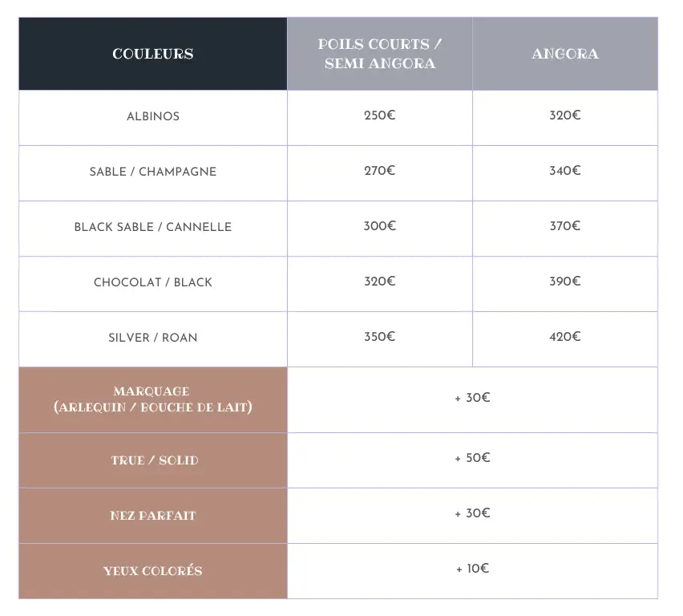Screen dimensions: 683x616
Task: Select the + 50€ surcharge value
Action: tap(472, 458)
